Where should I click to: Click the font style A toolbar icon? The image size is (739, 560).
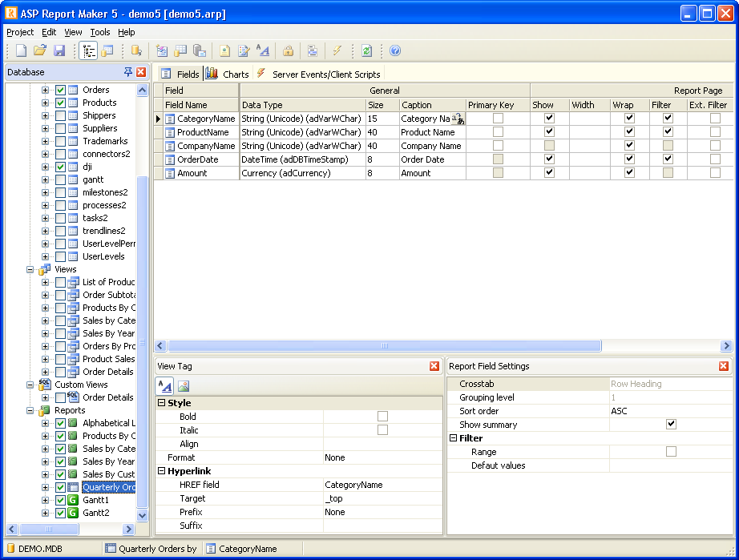(x=263, y=50)
